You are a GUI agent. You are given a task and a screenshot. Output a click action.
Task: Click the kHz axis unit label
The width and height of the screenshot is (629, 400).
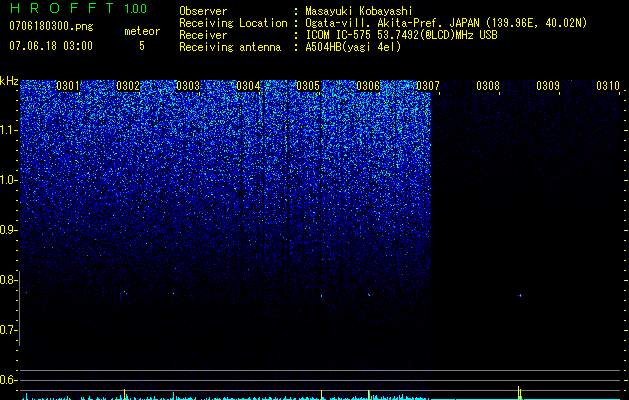point(9,81)
